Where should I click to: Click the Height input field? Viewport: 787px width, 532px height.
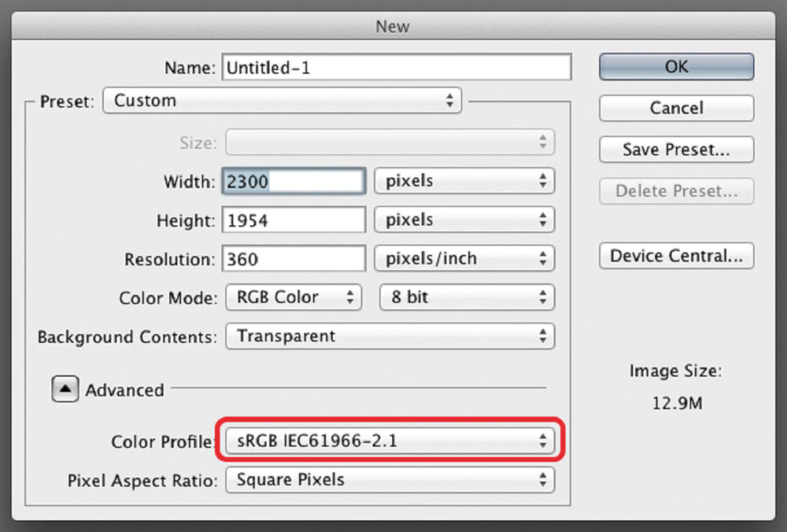294,220
